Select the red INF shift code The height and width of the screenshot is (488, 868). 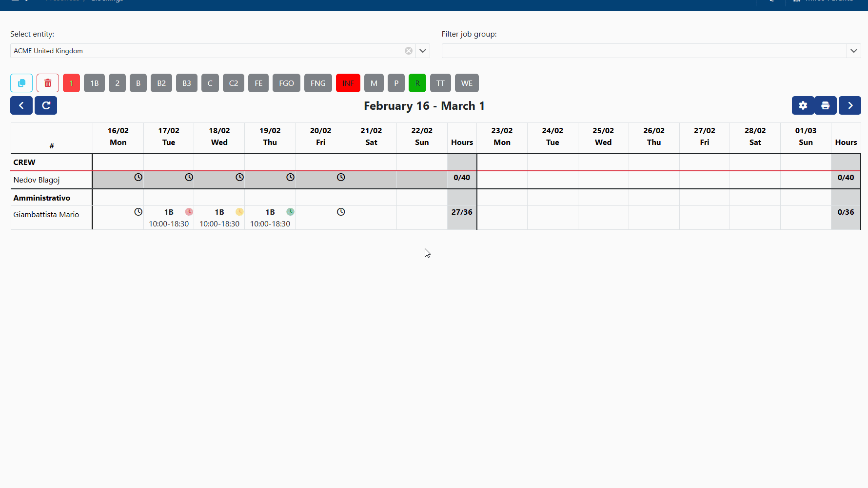(x=348, y=83)
